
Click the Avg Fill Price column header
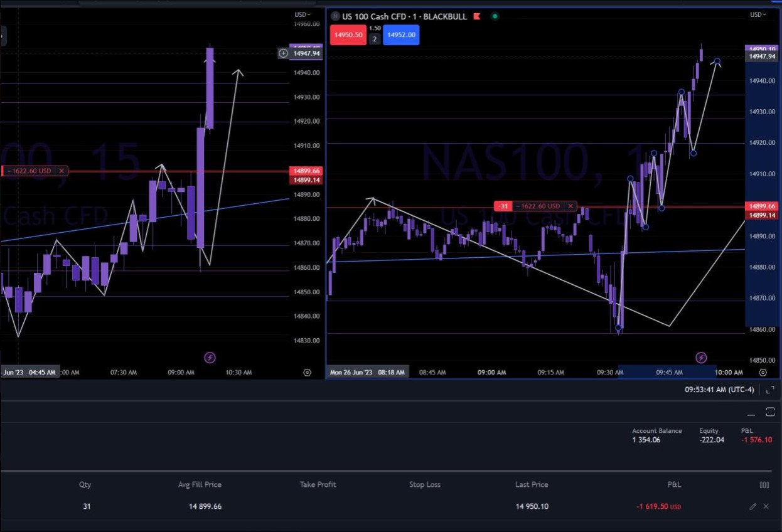tap(200, 484)
